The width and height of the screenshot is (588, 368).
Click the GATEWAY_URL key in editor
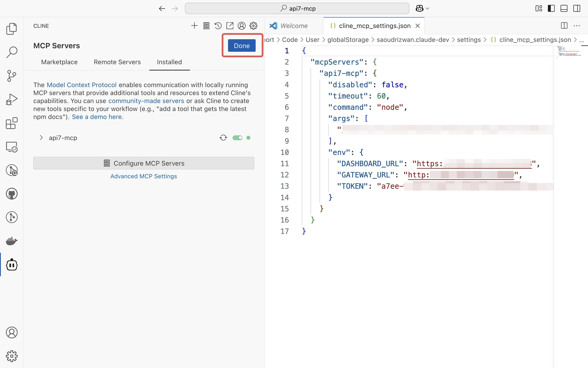(365, 175)
